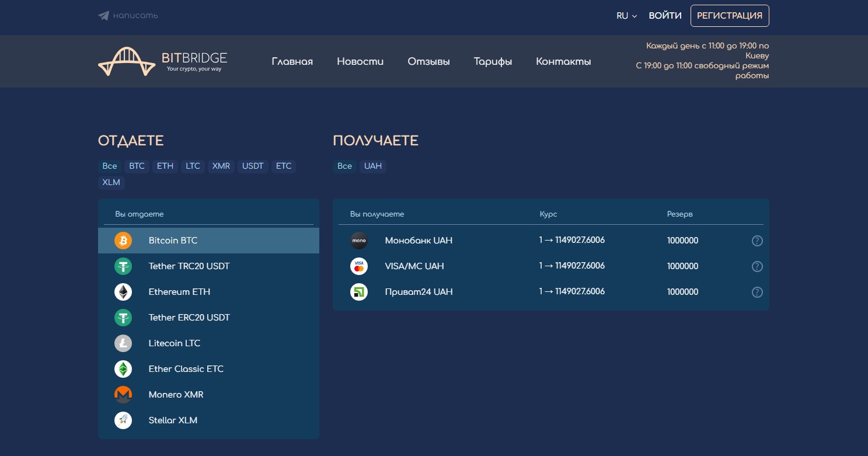Filter give currencies by ETH tag
This screenshot has width=868, height=456.
pyautogui.click(x=165, y=166)
